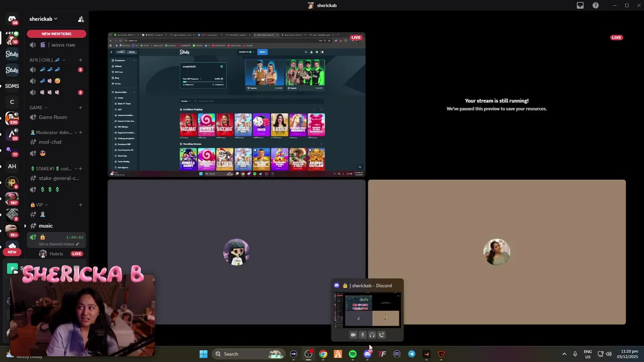644x362 pixels.
Task: Add channel to VIP category
Action: click(80, 205)
